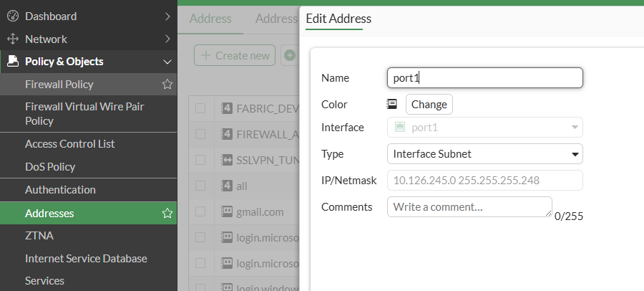Expand the Dashboard menu chevron
The height and width of the screenshot is (291, 644).
(167, 16)
